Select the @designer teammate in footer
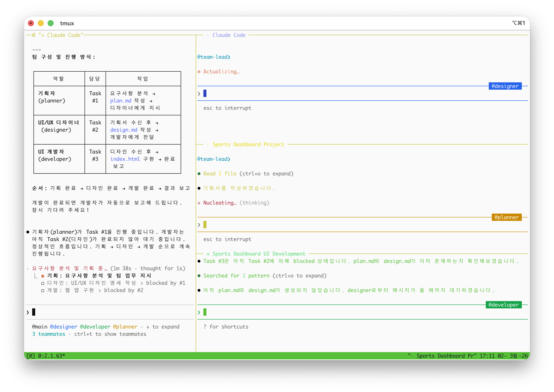The image size is (554, 392). 64,327
